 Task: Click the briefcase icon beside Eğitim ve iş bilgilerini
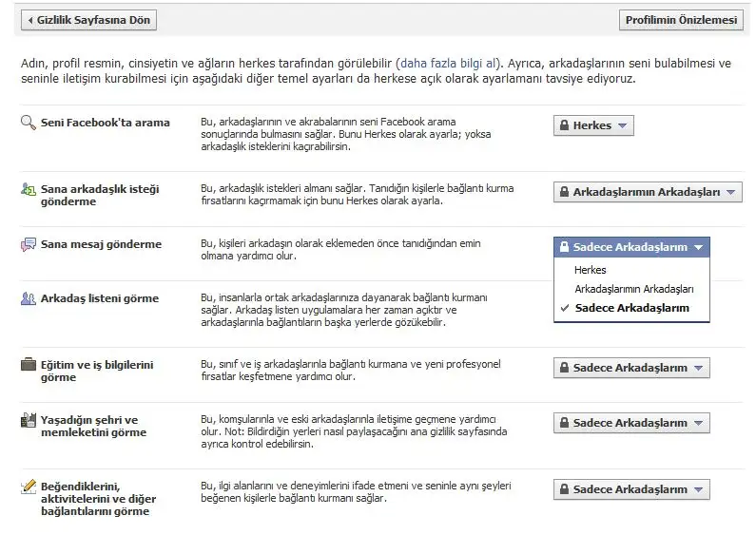click(29, 365)
